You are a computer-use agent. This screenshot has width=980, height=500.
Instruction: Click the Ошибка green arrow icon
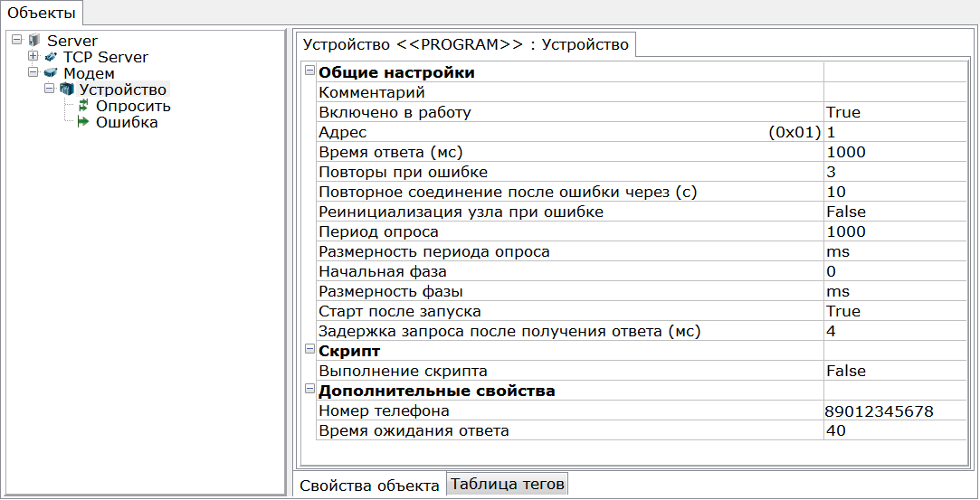point(83,122)
